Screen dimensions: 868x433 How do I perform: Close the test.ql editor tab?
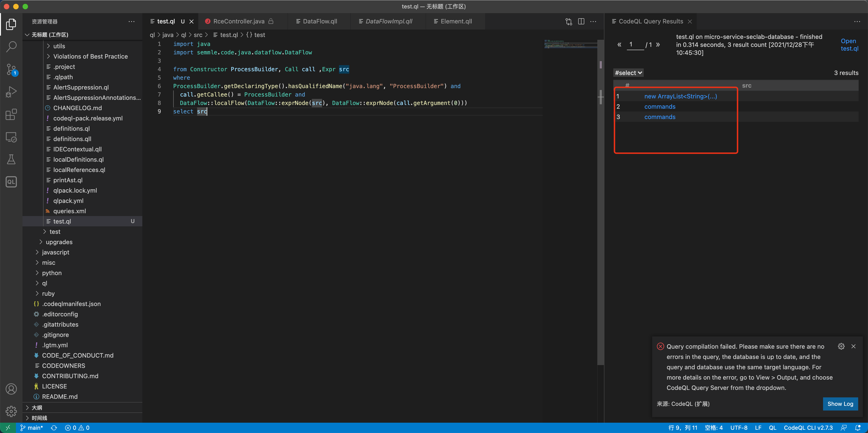pos(191,22)
